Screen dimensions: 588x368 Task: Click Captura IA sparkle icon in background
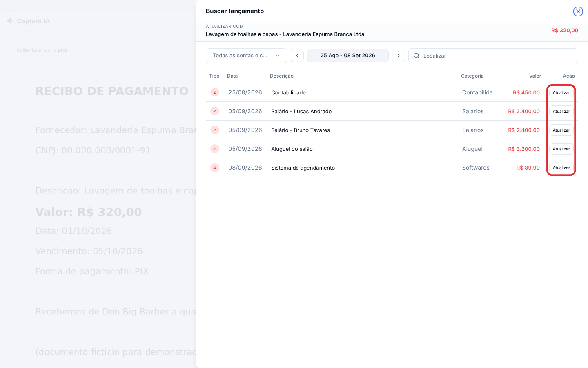tap(10, 21)
